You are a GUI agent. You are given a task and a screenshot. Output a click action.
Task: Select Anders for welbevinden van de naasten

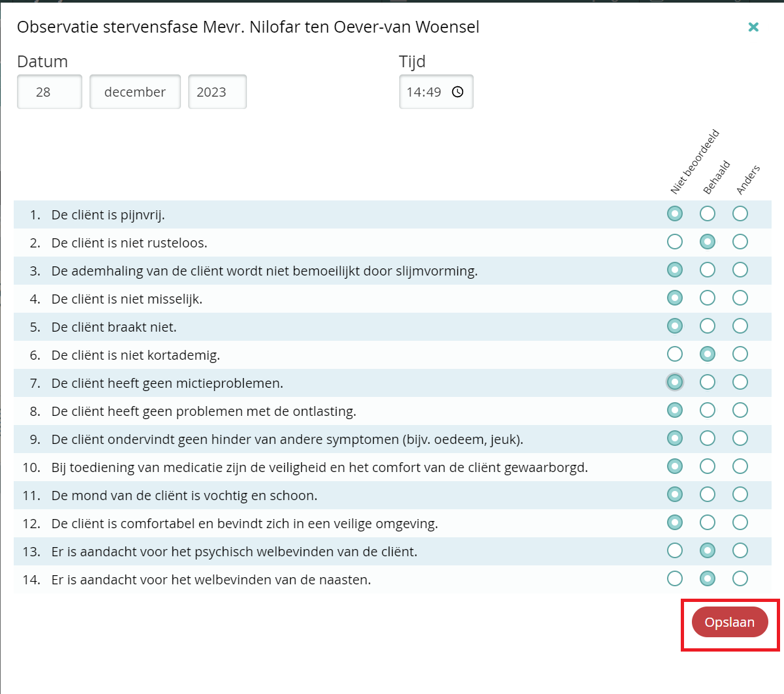740,578
